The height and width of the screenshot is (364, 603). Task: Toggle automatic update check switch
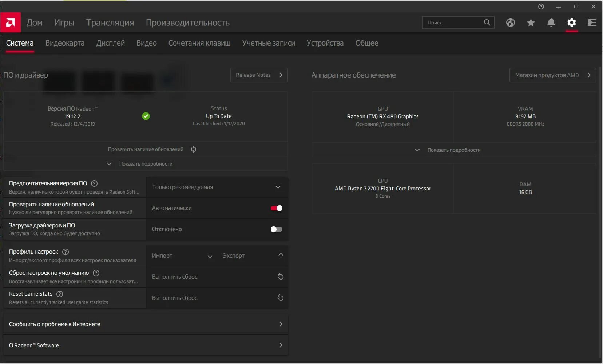tap(277, 208)
